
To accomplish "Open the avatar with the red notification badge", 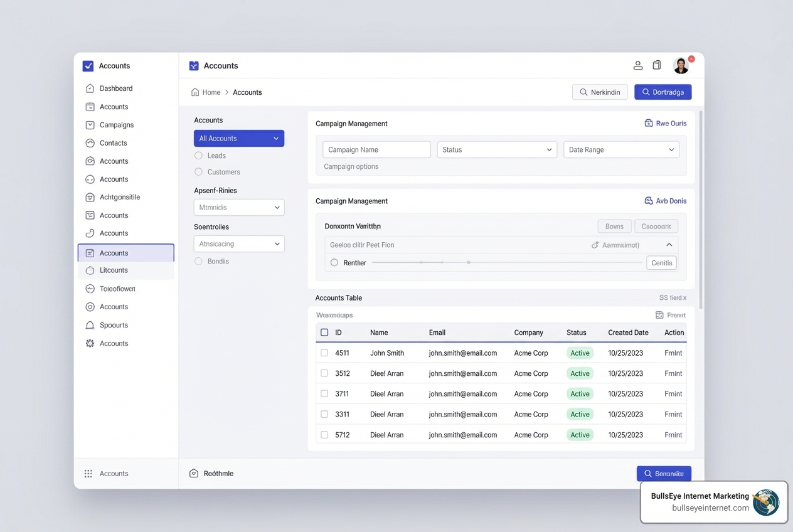I will (681, 65).
